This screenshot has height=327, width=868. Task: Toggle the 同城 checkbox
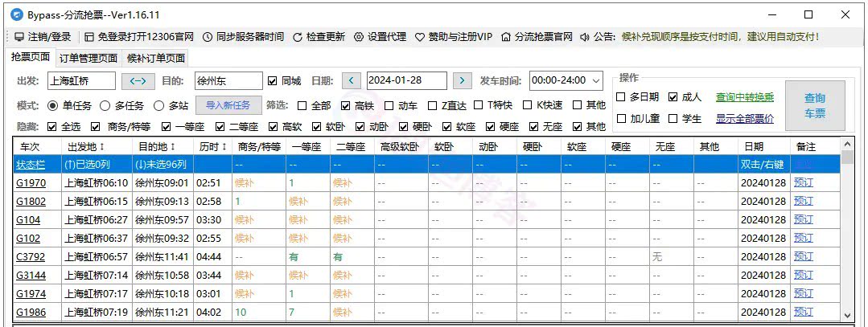click(x=272, y=81)
